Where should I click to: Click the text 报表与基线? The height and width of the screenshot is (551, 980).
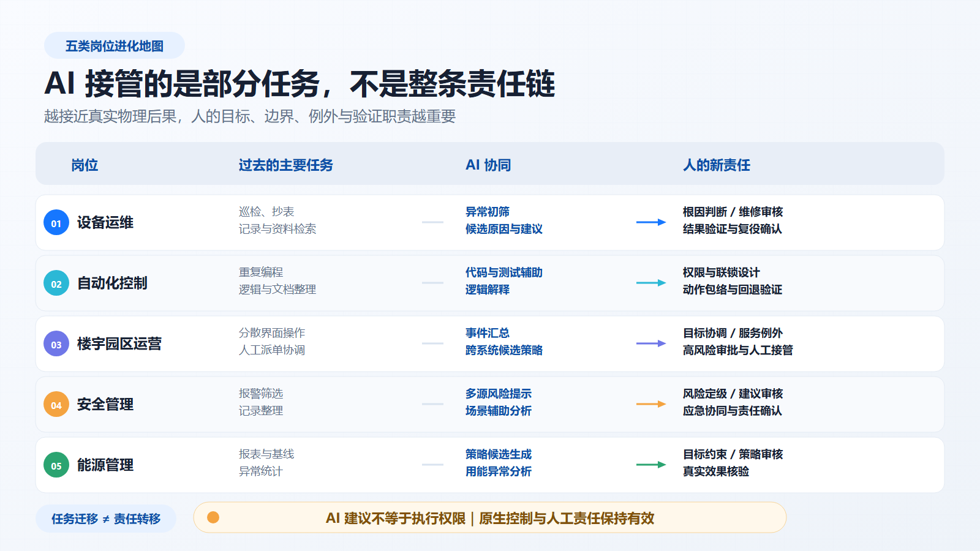click(x=266, y=454)
